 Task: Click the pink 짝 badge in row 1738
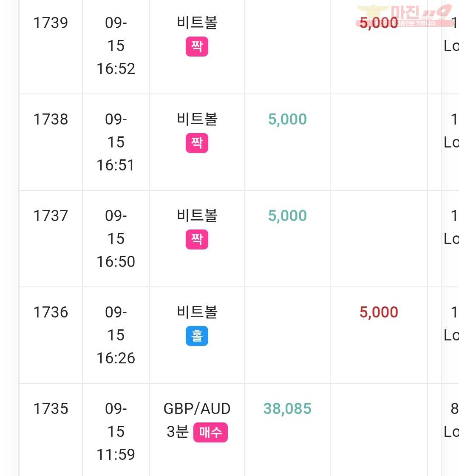click(197, 143)
